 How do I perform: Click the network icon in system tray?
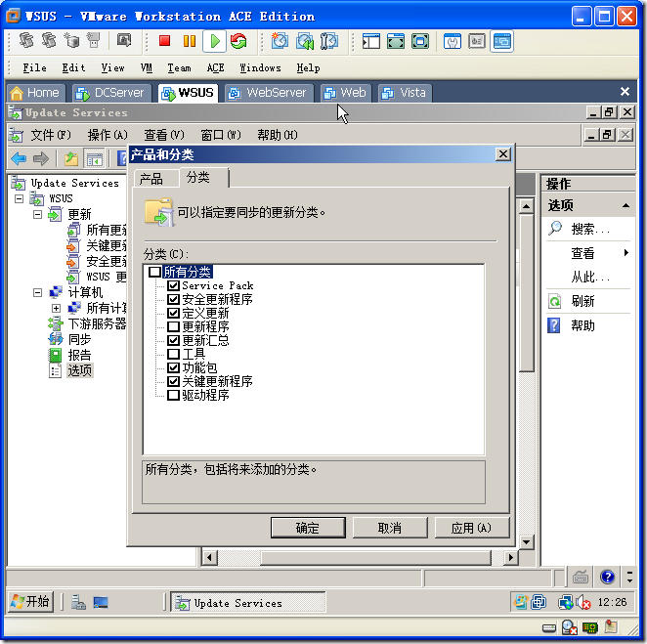pos(565,603)
